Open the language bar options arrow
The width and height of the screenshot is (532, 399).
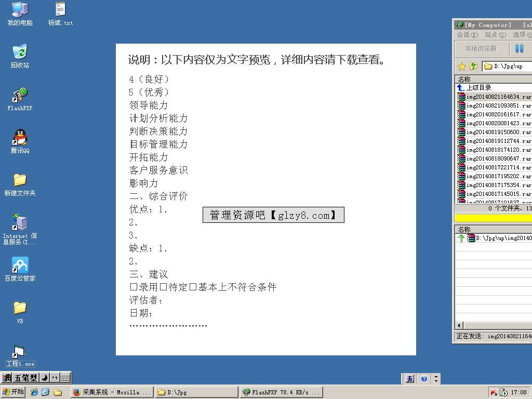click(x=436, y=379)
